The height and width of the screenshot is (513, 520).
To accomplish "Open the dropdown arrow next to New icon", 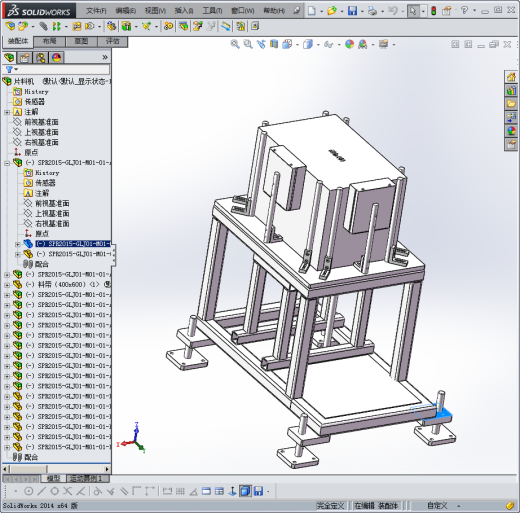I will coord(322,11).
